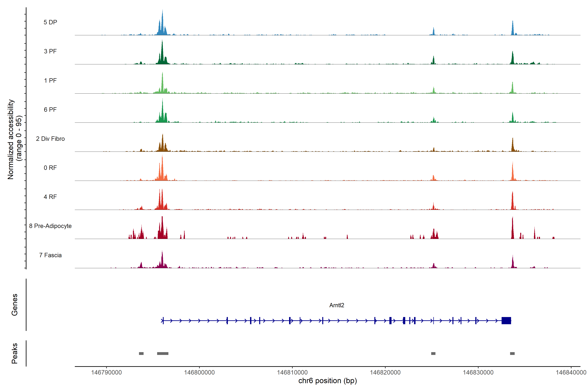The image size is (588, 392).
Task: Select the 1 PF track label
Action: (50, 81)
